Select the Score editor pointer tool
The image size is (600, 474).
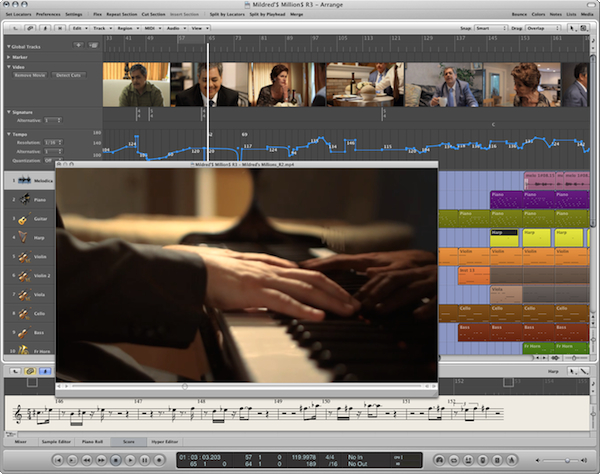coord(572,371)
